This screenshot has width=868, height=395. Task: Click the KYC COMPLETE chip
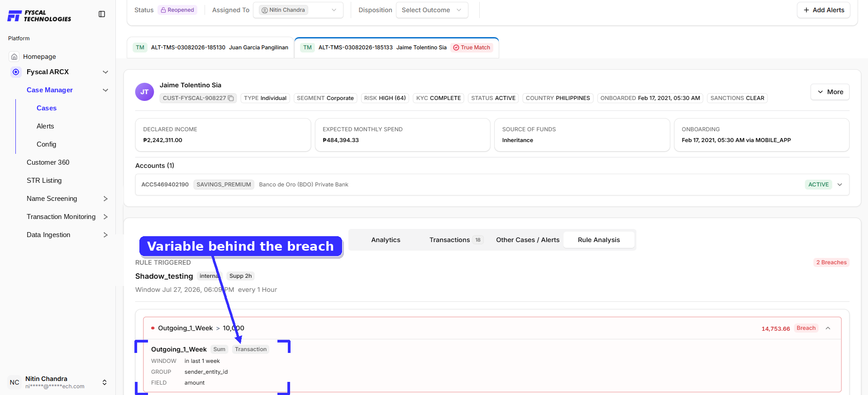click(439, 98)
